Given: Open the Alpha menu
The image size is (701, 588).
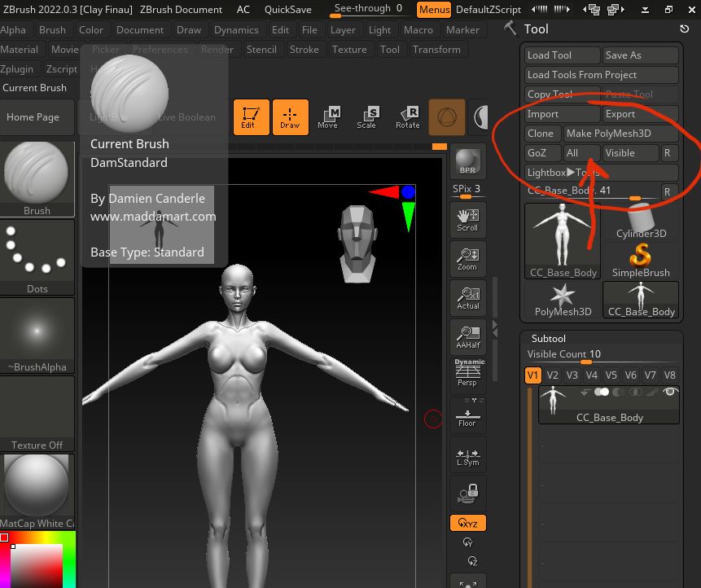Looking at the screenshot, I should point(13,30).
